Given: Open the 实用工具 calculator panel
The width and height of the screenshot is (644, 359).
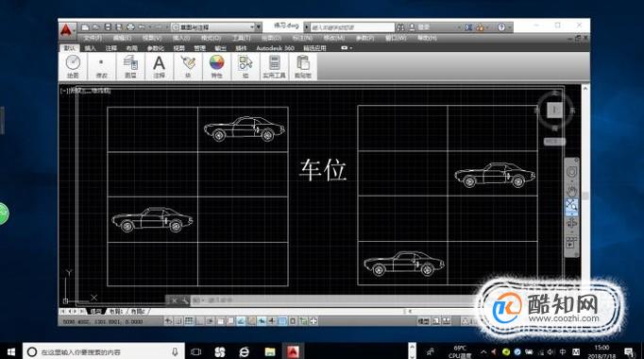Looking at the screenshot, I should click(274, 66).
